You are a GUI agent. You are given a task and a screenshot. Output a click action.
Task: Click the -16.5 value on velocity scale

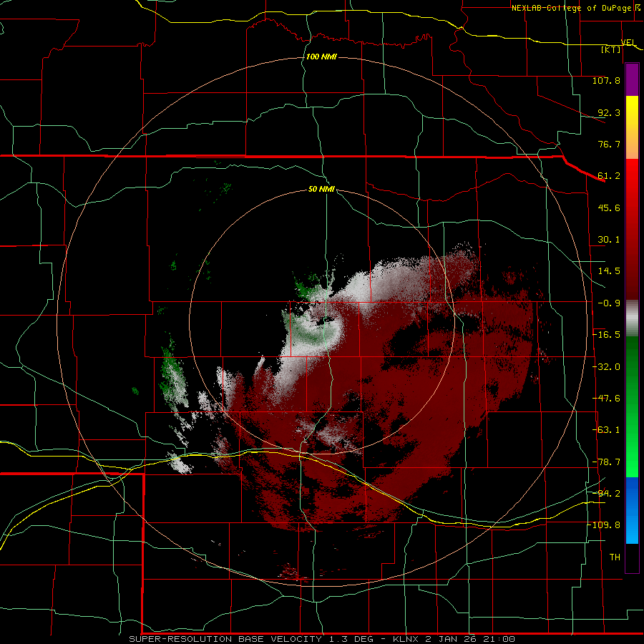606,335
